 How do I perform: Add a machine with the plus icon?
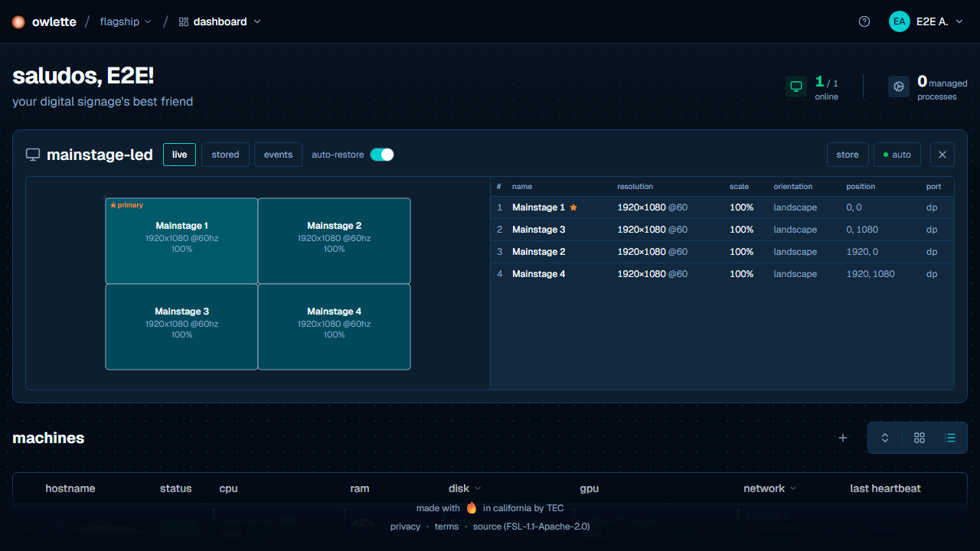click(843, 438)
